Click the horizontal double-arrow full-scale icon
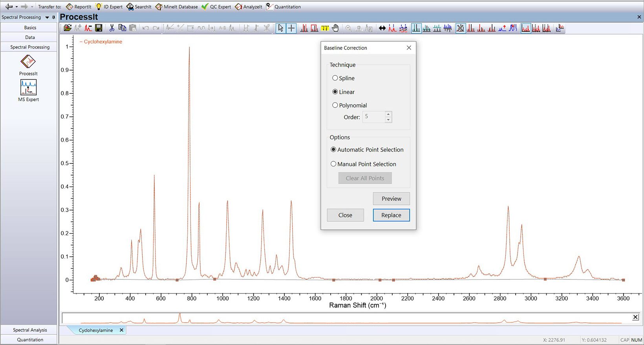644x345 pixels. pyautogui.click(x=382, y=28)
